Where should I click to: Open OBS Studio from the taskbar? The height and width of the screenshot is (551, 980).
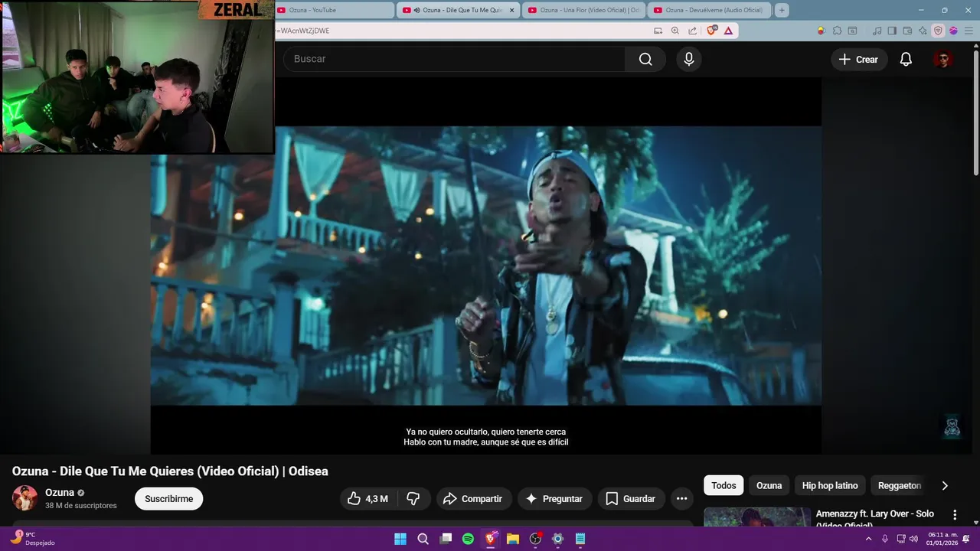[535, 539]
